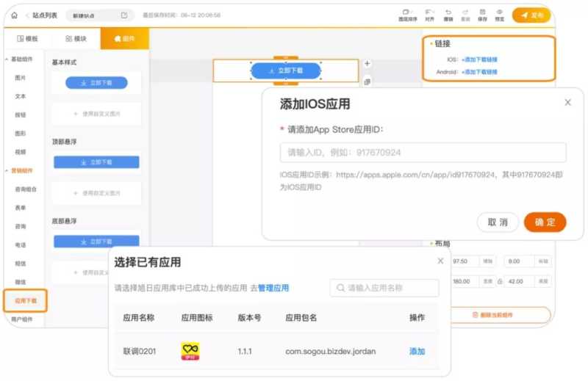Click the App Store ID input field
Viewport: 588px width, 381px height.
click(423, 153)
